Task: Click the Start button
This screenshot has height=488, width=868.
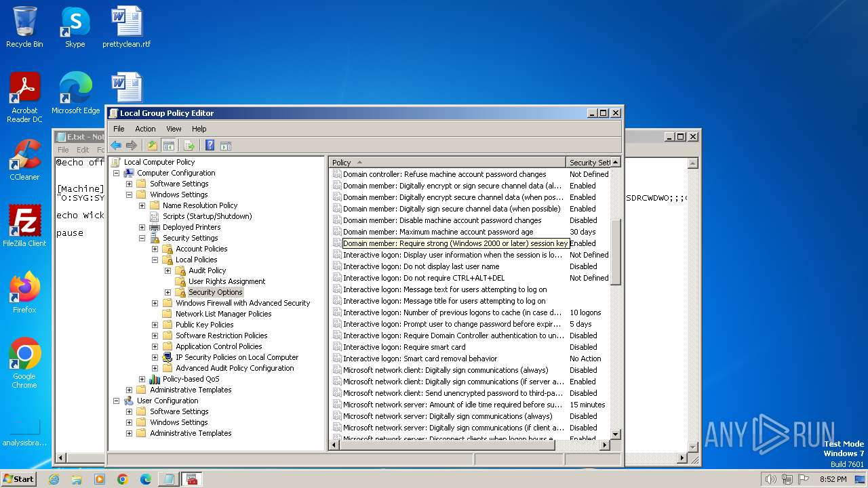Action: pyautogui.click(x=19, y=479)
